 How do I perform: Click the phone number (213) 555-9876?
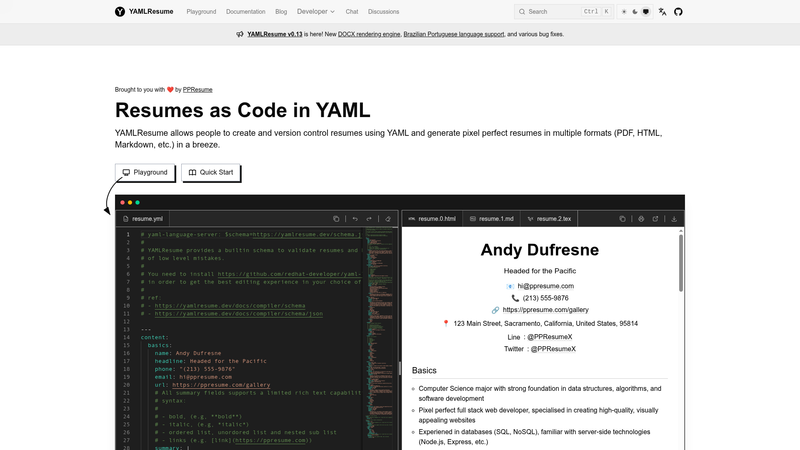click(x=545, y=298)
